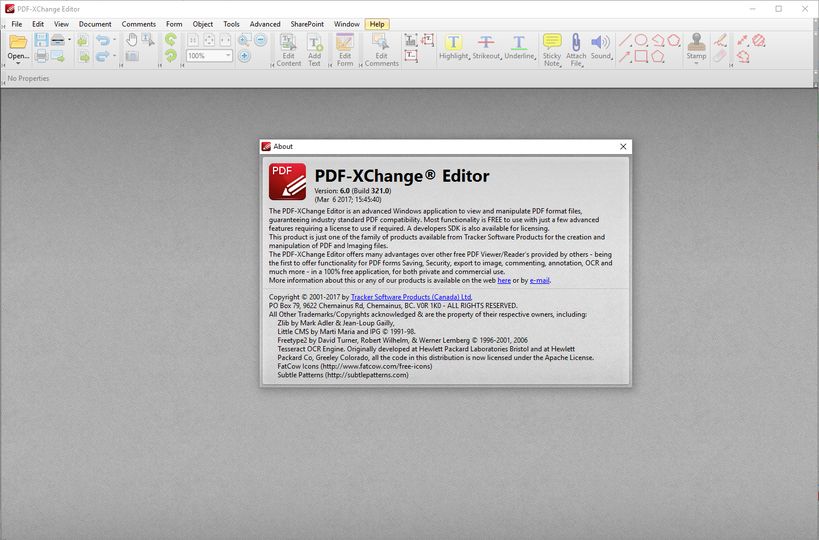819x540 pixels.
Task: Open the Form menu
Action: click(x=174, y=24)
